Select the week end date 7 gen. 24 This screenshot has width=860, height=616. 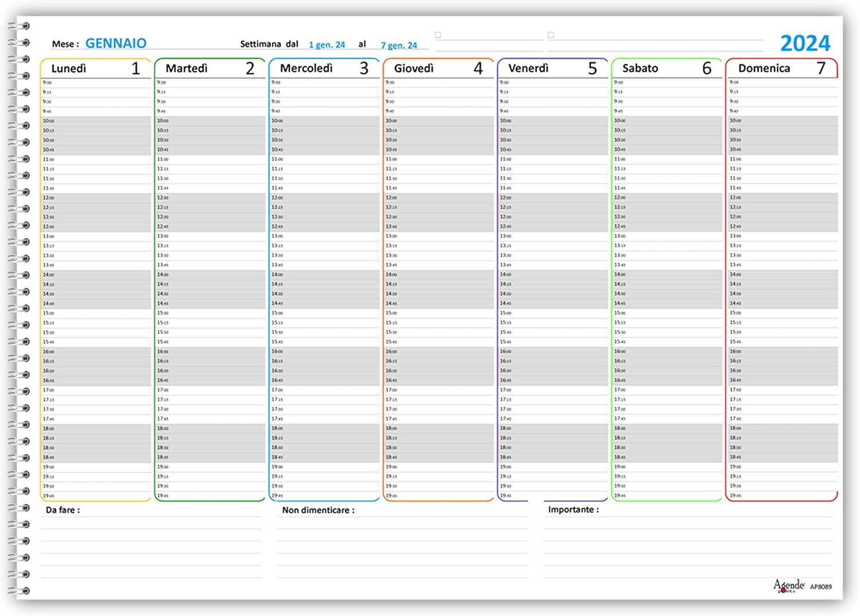[x=399, y=45]
